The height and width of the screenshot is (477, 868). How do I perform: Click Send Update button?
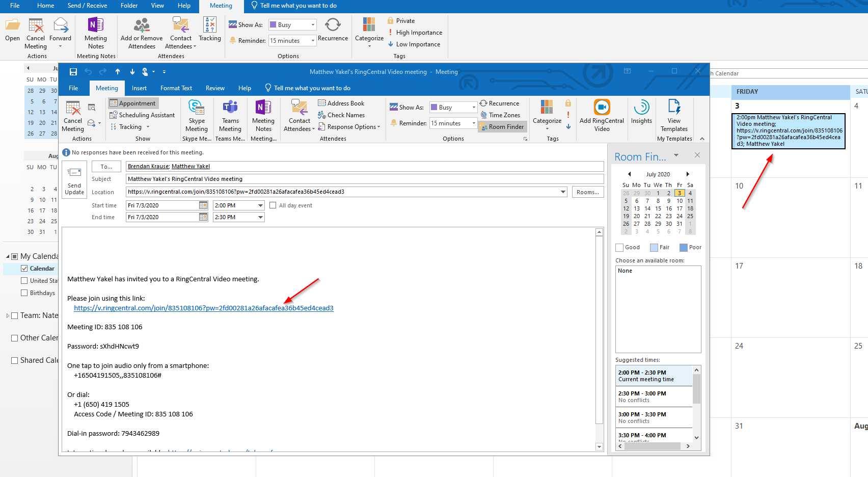(x=74, y=180)
